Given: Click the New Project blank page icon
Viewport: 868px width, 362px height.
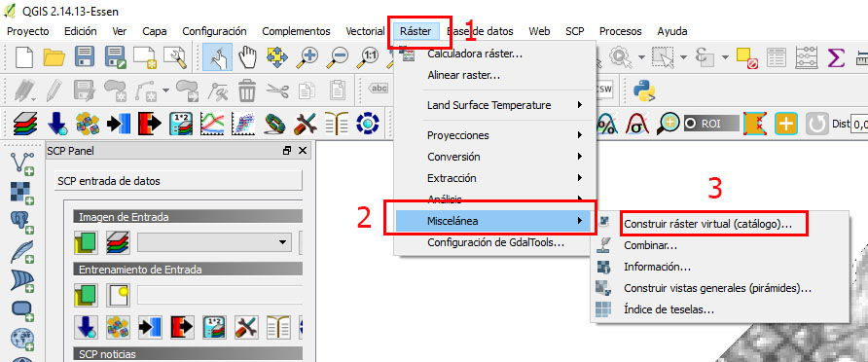Looking at the screenshot, I should (x=23, y=57).
